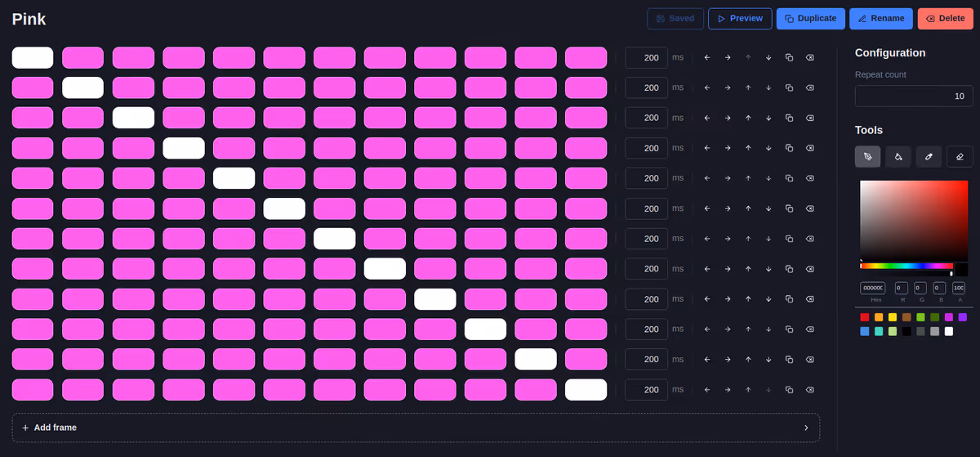Delete the Pink animation
The width and height of the screenshot is (980, 457).
click(945, 18)
